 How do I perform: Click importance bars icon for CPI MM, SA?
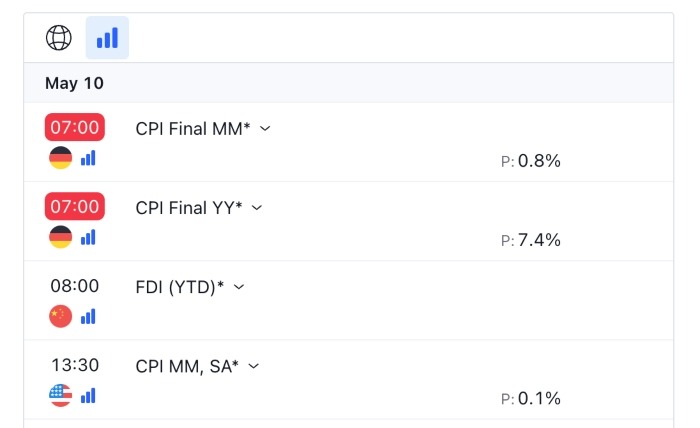[88, 395]
